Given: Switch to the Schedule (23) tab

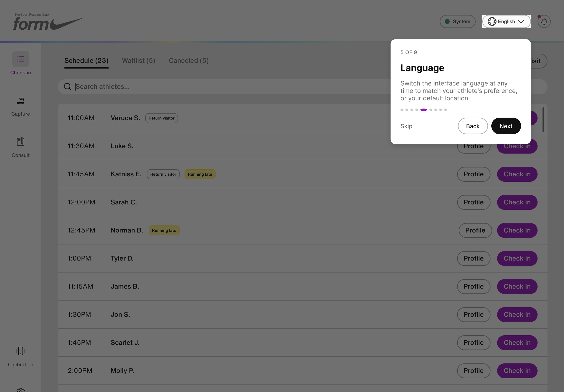Looking at the screenshot, I should tap(87, 61).
